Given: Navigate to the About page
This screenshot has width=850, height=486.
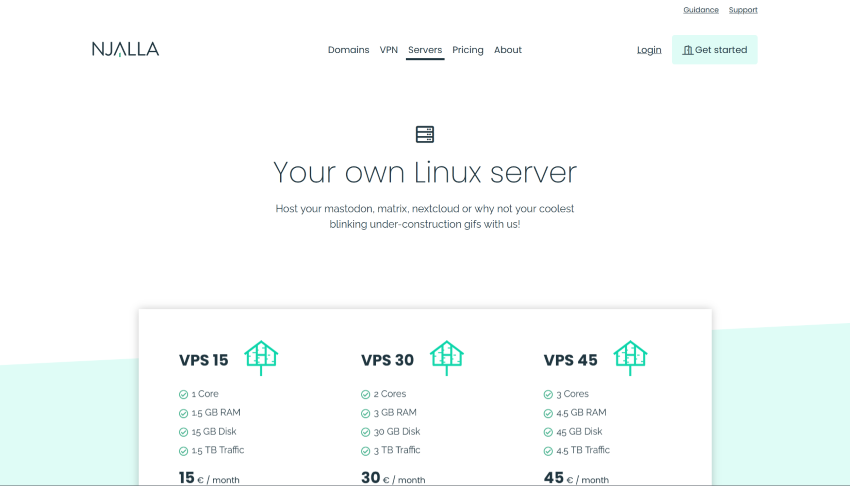Looking at the screenshot, I should click(508, 50).
